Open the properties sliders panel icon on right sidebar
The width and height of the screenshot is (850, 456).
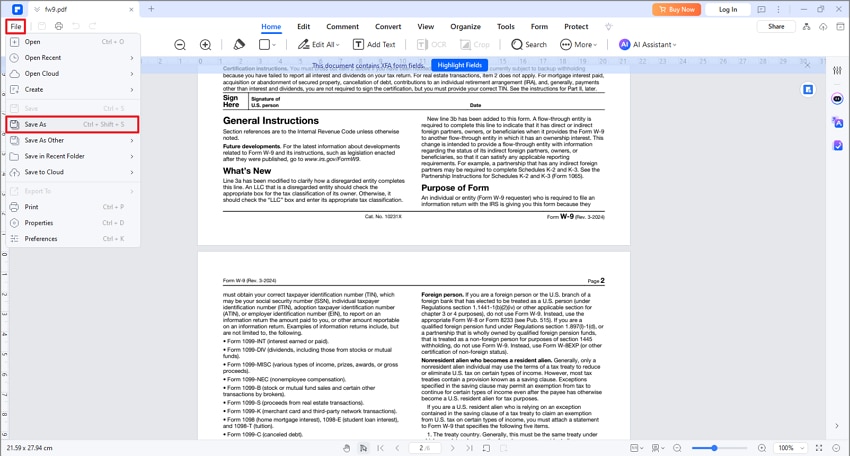pos(838,70)
